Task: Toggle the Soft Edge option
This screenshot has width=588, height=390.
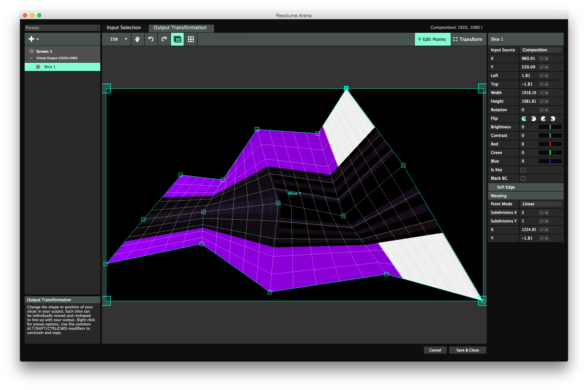Action: coord(492,187)
